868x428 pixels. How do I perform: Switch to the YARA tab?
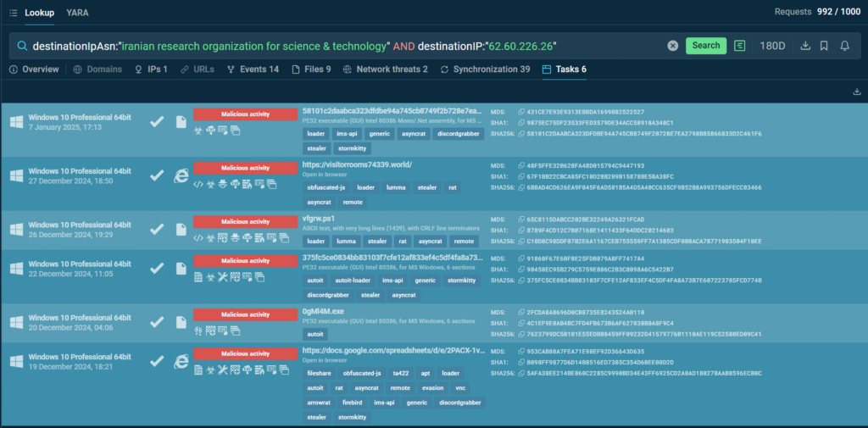pyautogui.click(x=77, y=13)
